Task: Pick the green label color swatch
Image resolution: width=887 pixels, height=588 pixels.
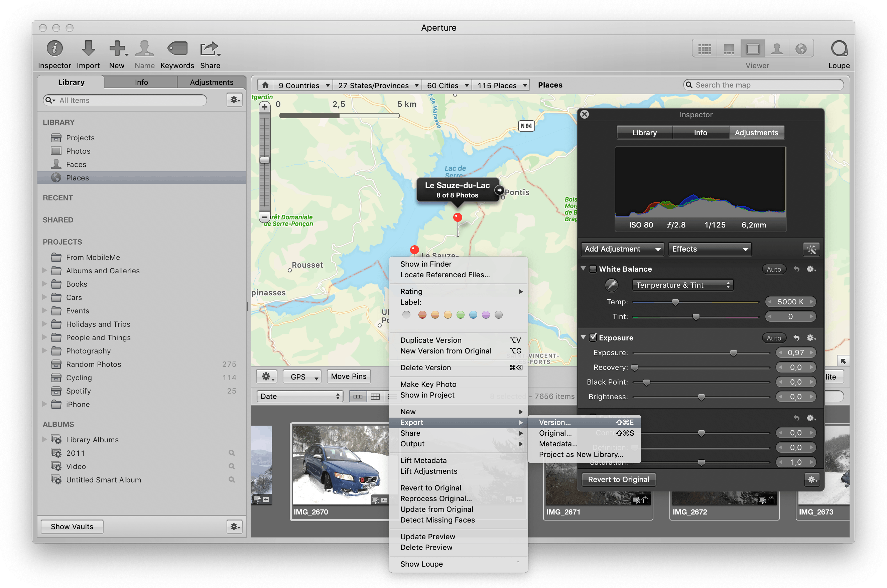Action: [461, 315]
